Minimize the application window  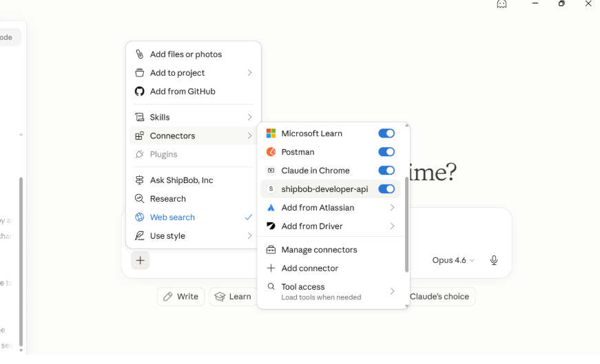pos(535,3)
